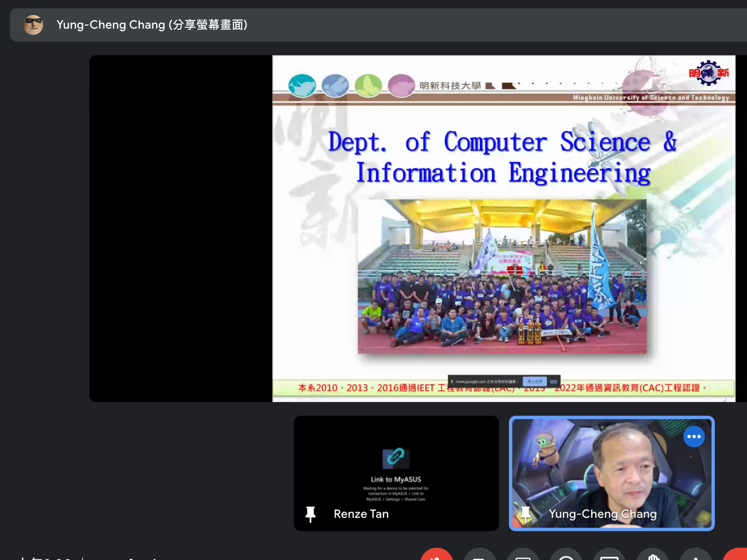Click the Renze Tan name label
This screenshot has width=747, height=560.
361,514
